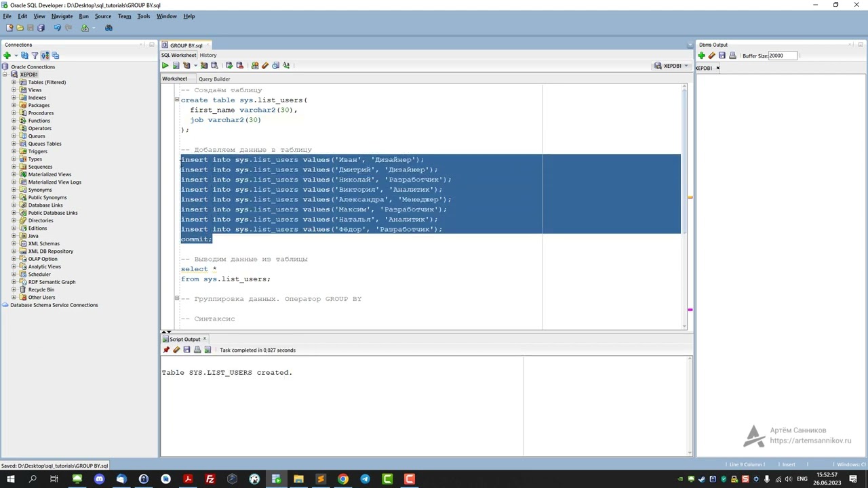Screen dimensions: 868x488
Task: Click the Undo arrow icon in the main toolbar
Action: point(57,28)
